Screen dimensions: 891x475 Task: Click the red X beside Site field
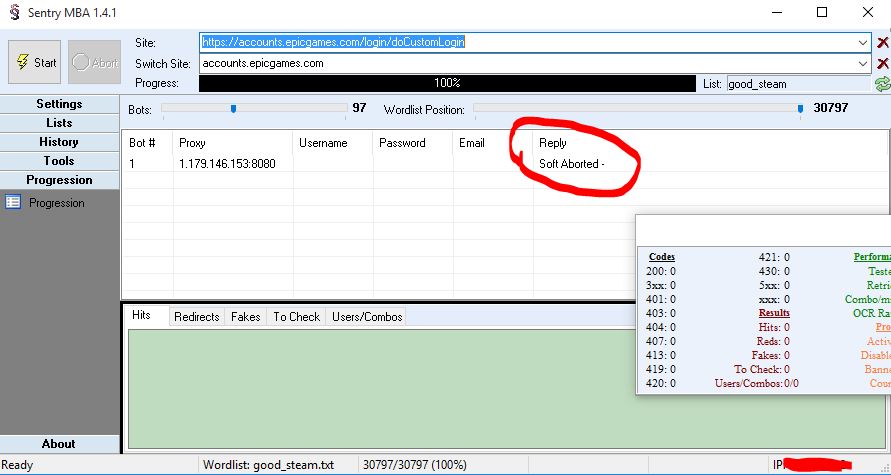pos(882,43)
